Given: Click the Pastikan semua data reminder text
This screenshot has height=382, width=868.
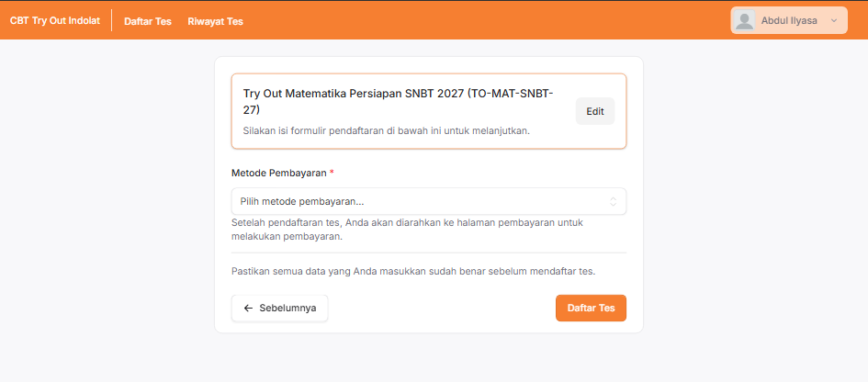Looking at the screenshot, I should pyautogui.click(x=413, y=272).
